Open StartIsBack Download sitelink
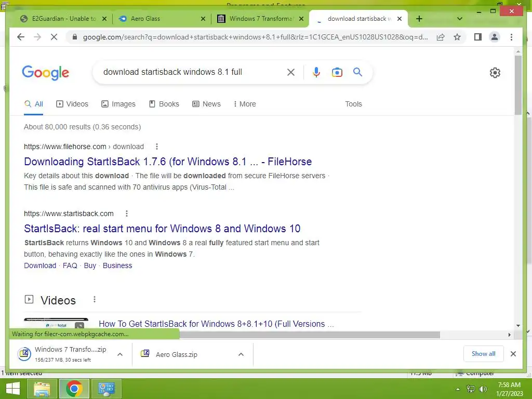The image size is (532, 399). (x=40, y=265)
